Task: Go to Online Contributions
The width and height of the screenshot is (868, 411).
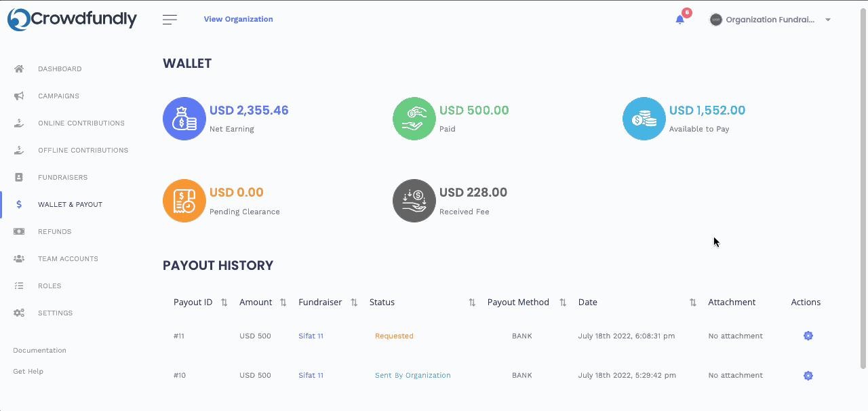Action: click(81, 123)
